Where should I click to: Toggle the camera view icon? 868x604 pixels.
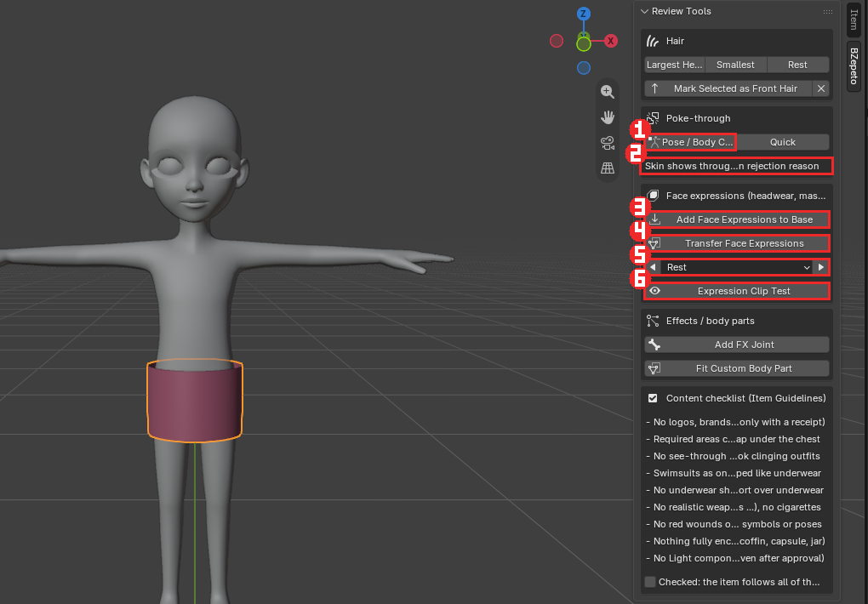[608, 143]
